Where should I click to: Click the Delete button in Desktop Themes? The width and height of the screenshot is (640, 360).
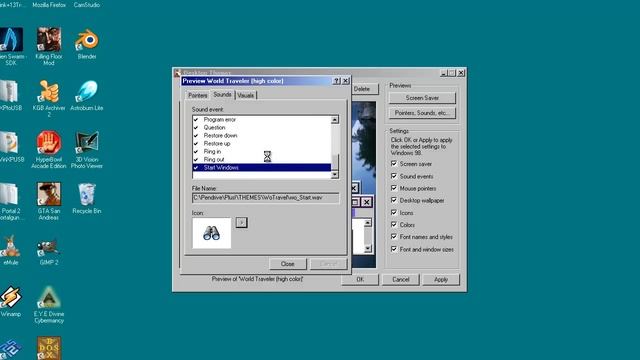362,89
